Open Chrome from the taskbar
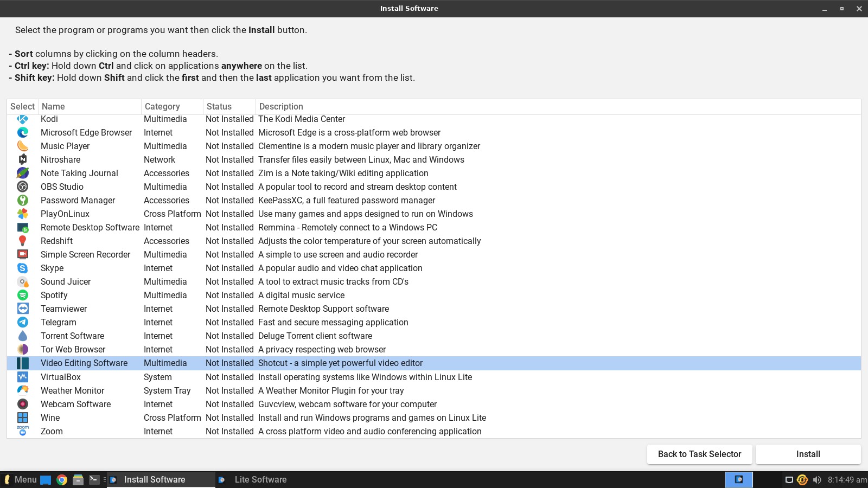 (x=62, y=480)
